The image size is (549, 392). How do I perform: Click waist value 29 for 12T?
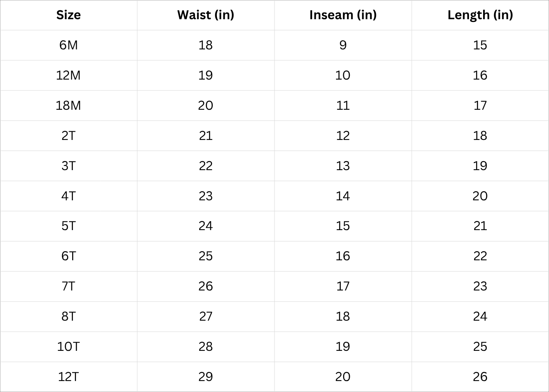205,377
